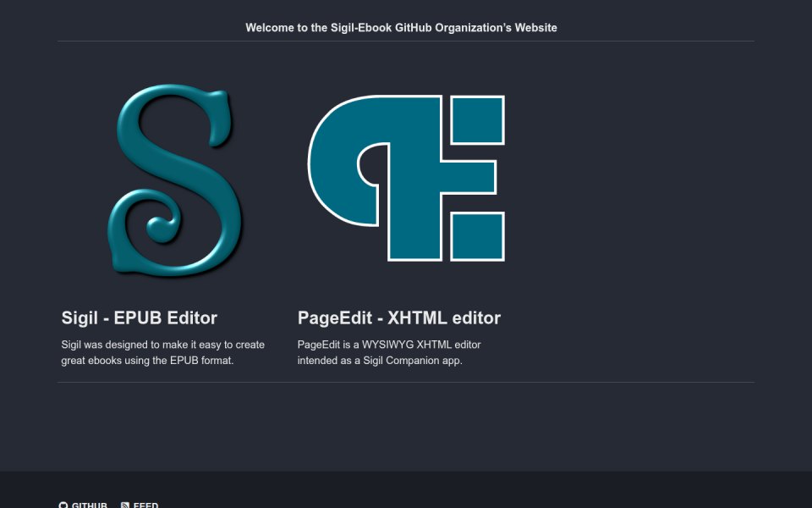812x508 pixels.
Task: Click the teal Sigil S logo
Action: coord(174,179)
